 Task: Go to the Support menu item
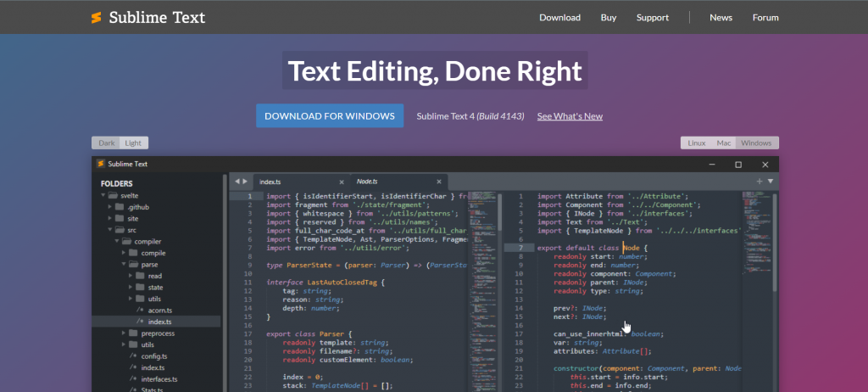coord(653,18)
